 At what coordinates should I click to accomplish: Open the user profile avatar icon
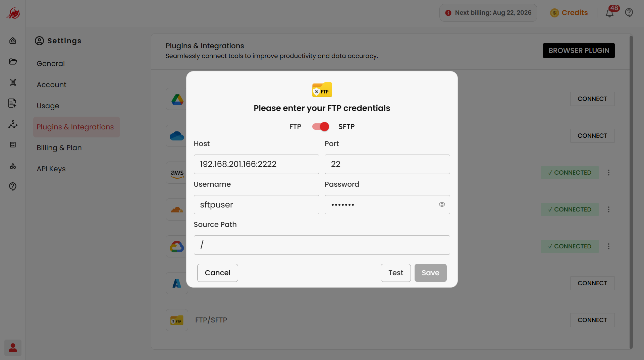tap(13, 348)
